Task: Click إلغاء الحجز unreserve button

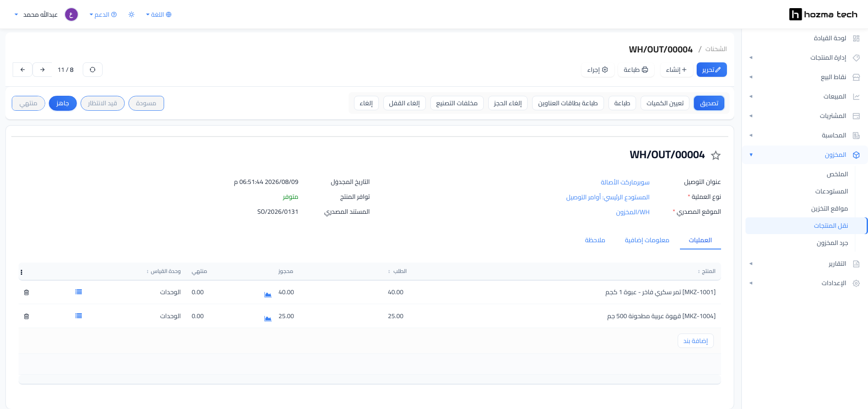Action: pos(508,103)
